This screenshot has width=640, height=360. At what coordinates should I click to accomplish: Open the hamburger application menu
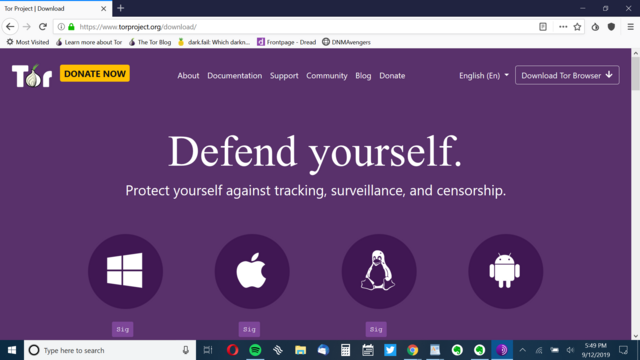(x=631, y=27)
